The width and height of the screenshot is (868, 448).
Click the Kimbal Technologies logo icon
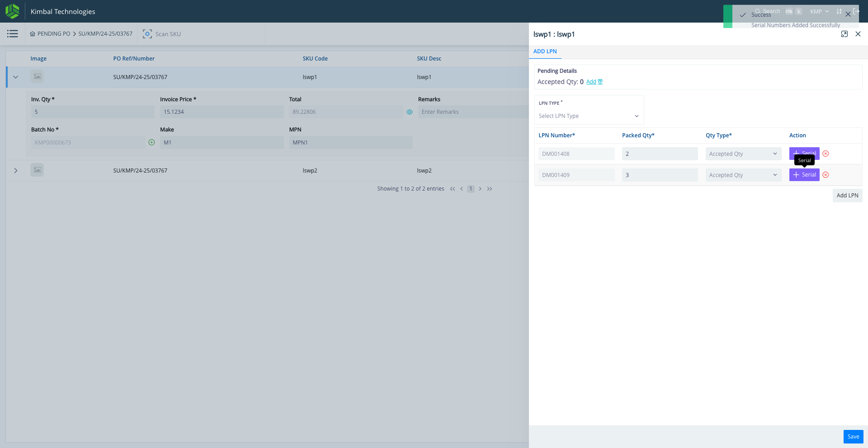click(x=12, y=11)
